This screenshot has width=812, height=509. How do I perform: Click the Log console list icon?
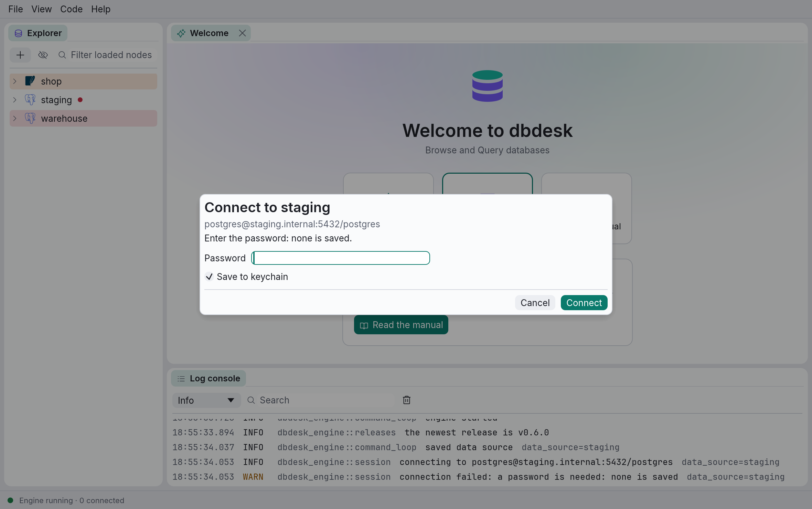(x=181, y=379)
